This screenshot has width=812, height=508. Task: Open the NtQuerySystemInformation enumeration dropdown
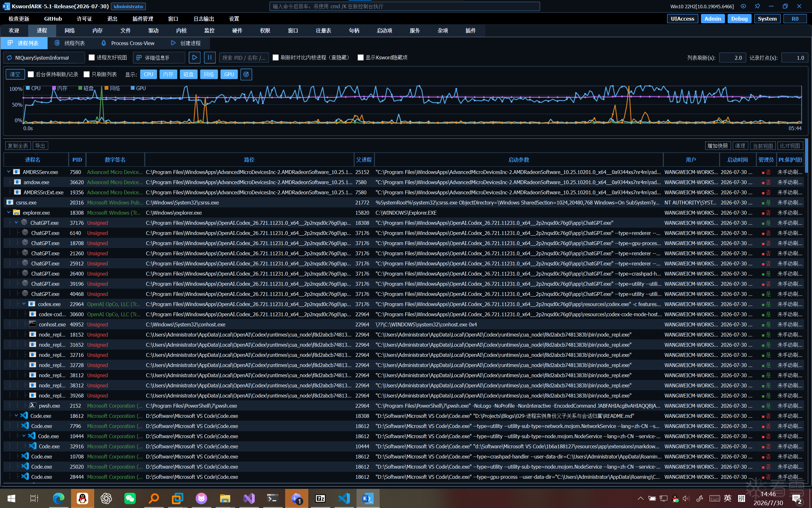point(44,57)
